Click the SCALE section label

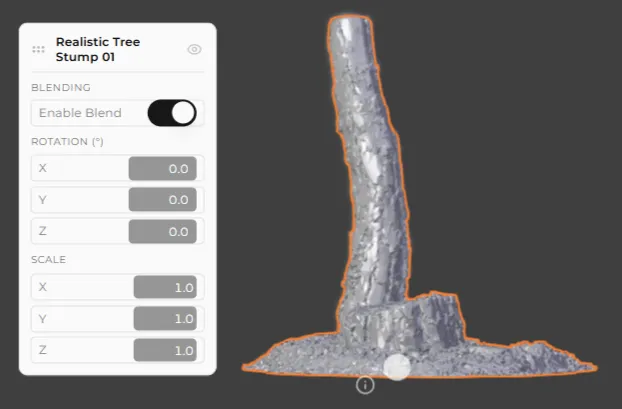pyautogui.click(x=48, y=259)
